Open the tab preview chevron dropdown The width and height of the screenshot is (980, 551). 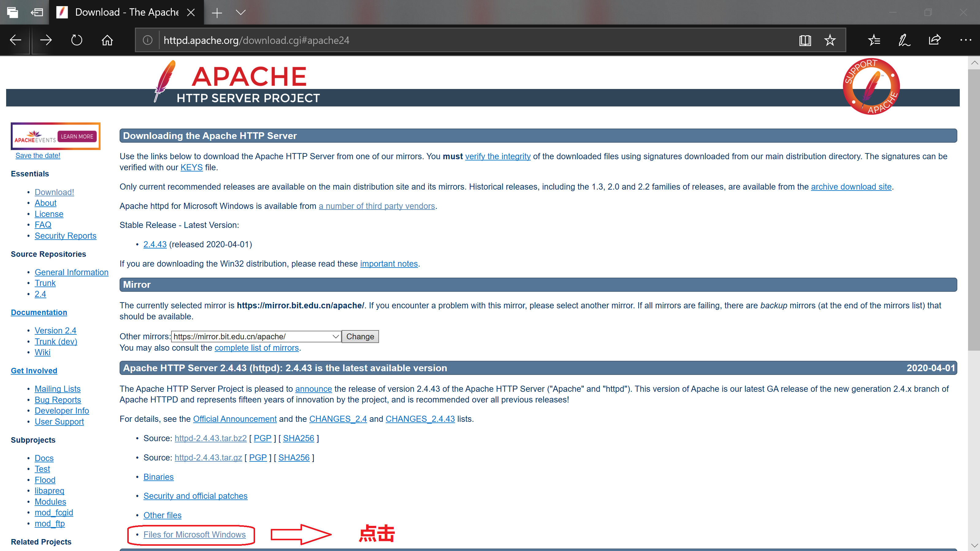coord(241,13)
